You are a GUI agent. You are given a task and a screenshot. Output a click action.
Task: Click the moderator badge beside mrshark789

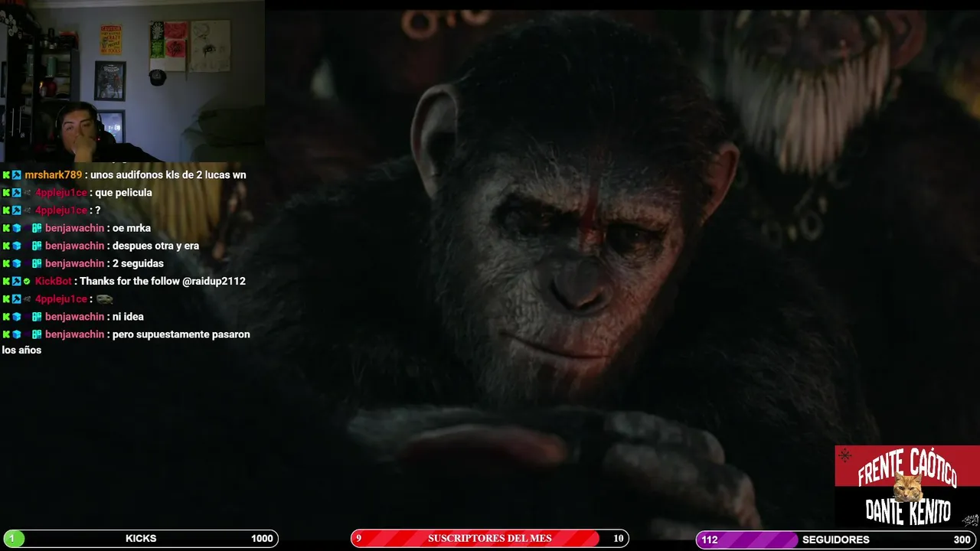16,175
